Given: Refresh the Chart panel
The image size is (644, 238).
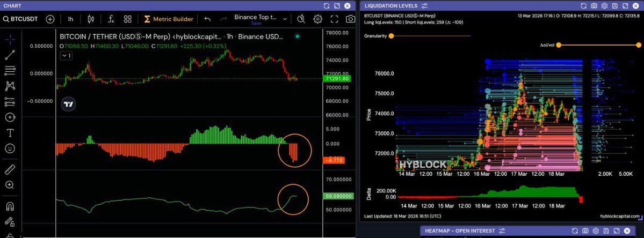Looking at the screenshot, I should point(327,6).
